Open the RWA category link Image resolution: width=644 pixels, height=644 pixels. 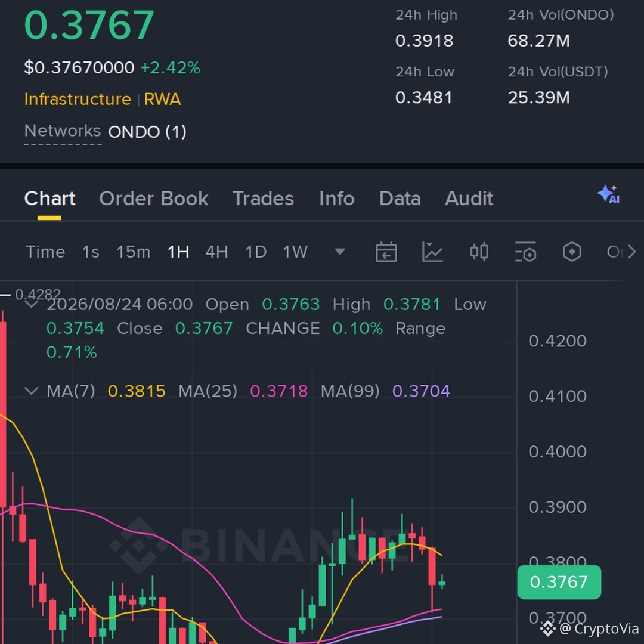click(x=163, y=100)
